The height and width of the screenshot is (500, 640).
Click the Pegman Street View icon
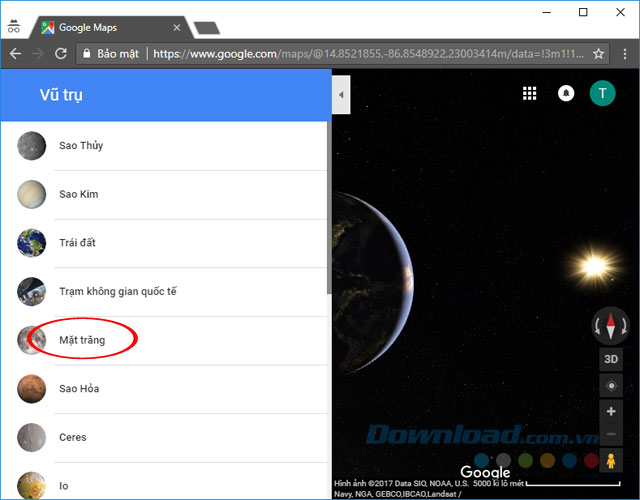[x=611, y=460]
